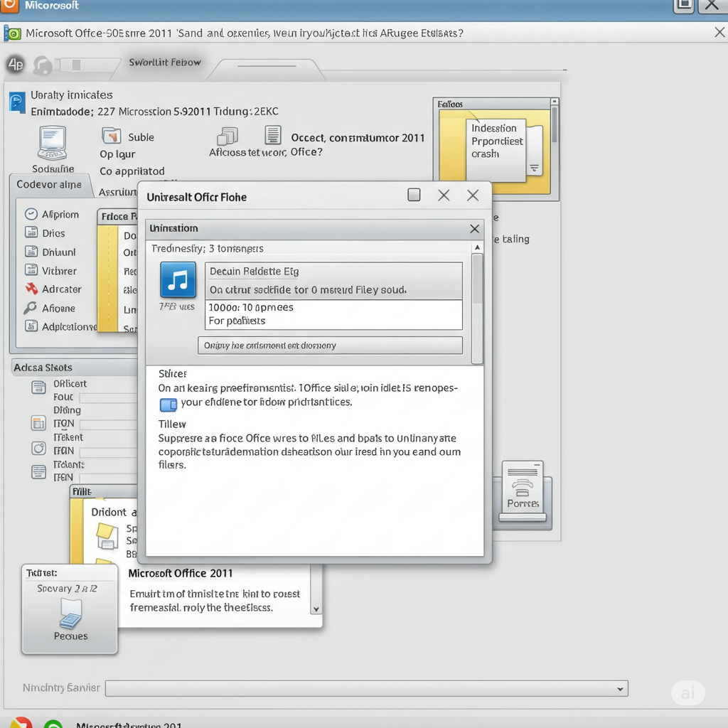Click the round 4p toolbar icon

[x=16, y=64]
